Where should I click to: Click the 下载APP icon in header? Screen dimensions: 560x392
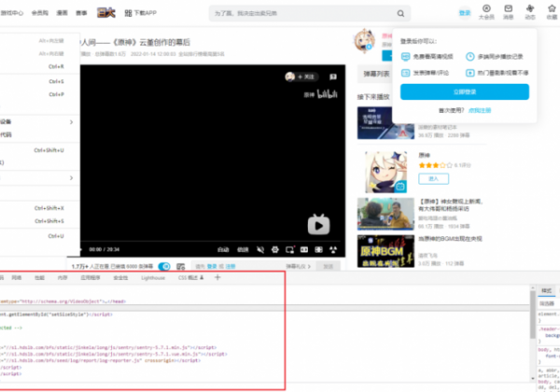tap(140, 13)
